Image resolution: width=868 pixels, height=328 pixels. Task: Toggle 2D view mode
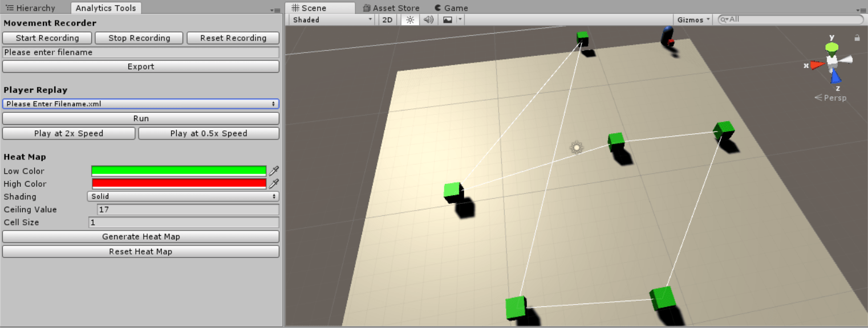(388, 20)
